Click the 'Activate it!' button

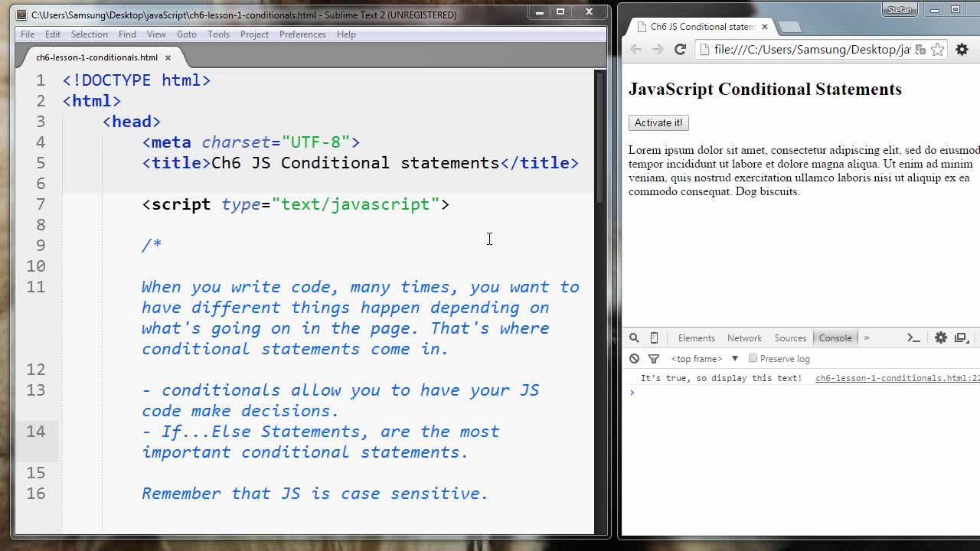(658, 122)
